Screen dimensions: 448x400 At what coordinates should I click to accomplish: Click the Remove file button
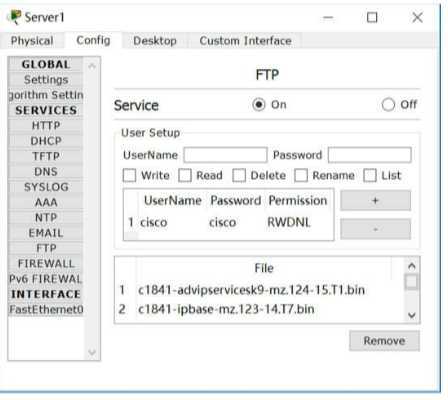[384, 341]
